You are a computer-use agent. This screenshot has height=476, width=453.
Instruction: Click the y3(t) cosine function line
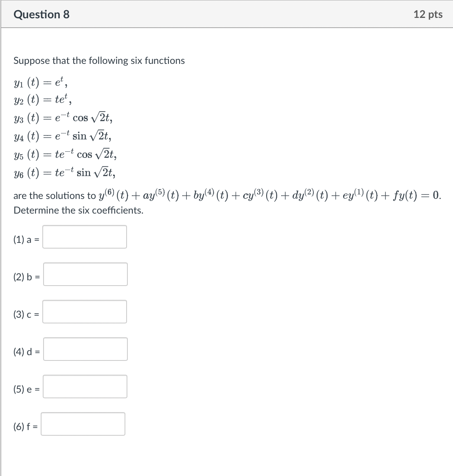pos(63,118)
